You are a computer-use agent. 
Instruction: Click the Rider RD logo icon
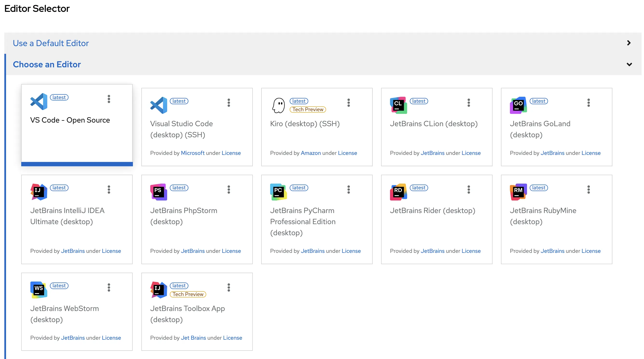(398, 192)
